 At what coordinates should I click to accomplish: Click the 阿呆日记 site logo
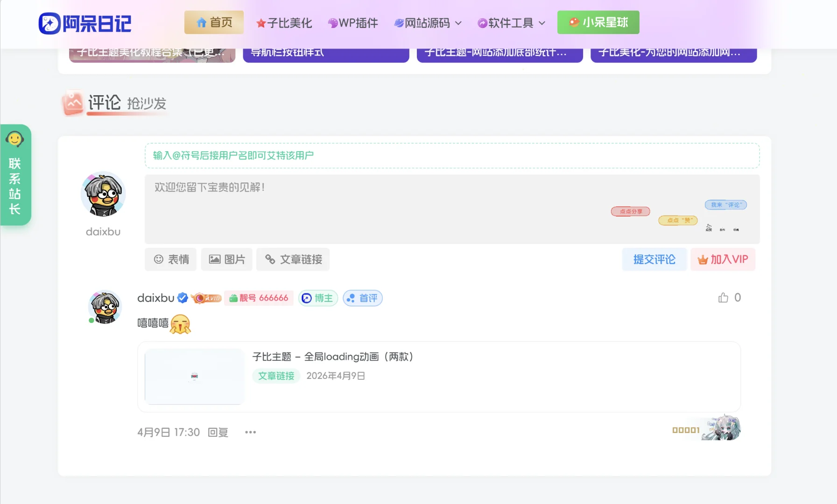[x=84, y=23]
